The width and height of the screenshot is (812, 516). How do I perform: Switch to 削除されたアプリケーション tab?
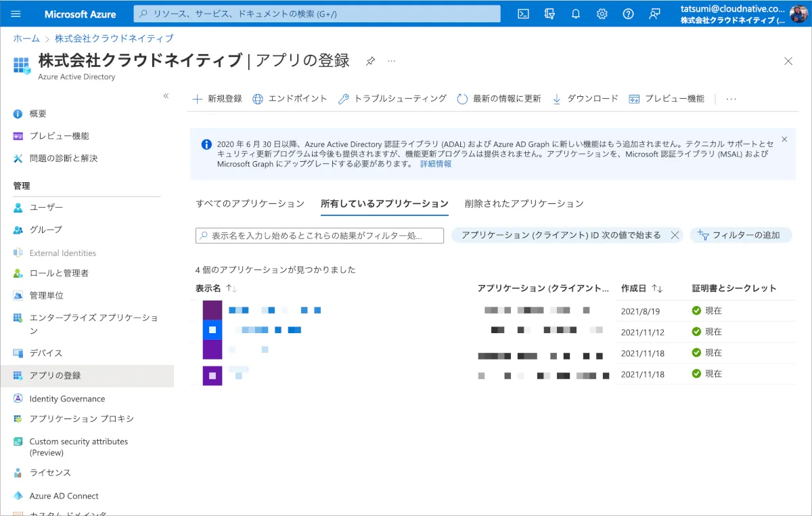524,204
